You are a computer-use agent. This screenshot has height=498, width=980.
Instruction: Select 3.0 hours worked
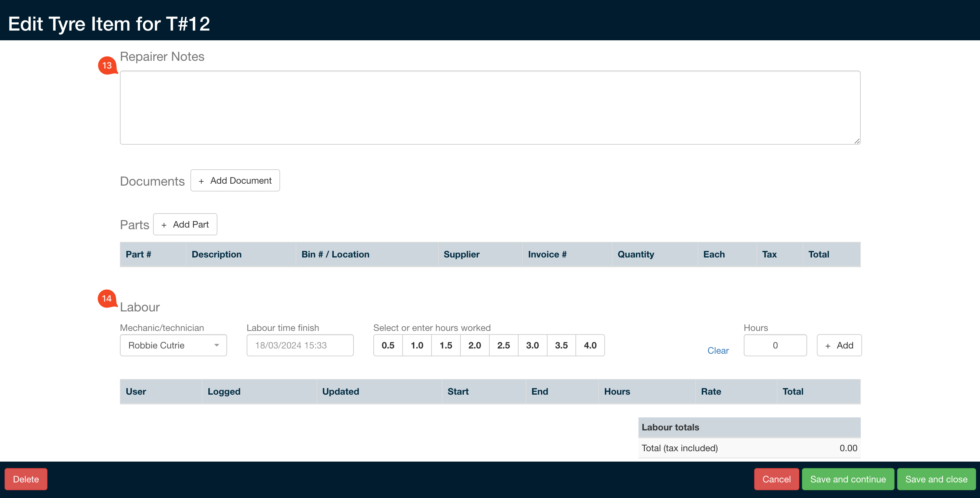[533, 345]
